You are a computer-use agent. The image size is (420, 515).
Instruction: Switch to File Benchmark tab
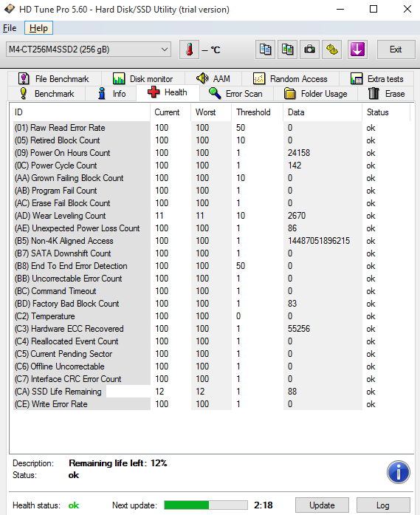[54, 79]
